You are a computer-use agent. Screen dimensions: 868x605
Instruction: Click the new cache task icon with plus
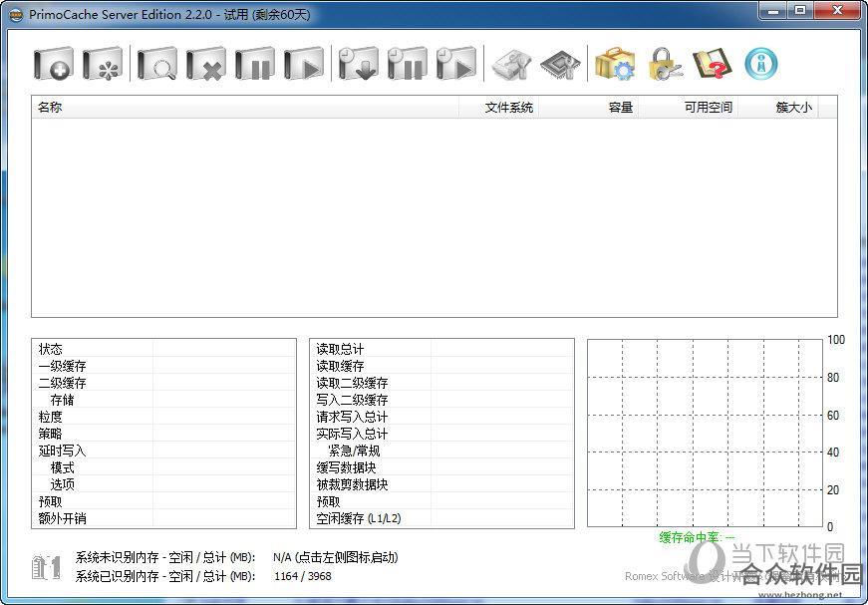tap(53, 64)
